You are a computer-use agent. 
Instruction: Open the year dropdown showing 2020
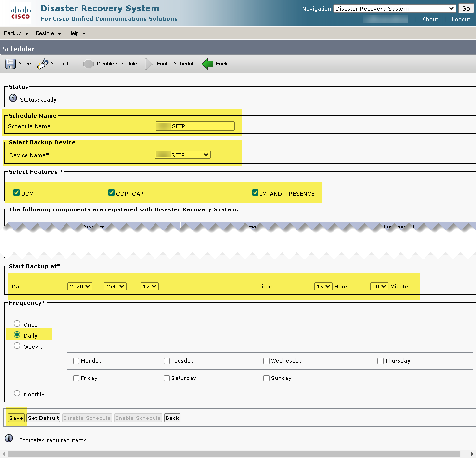[80, 287]
